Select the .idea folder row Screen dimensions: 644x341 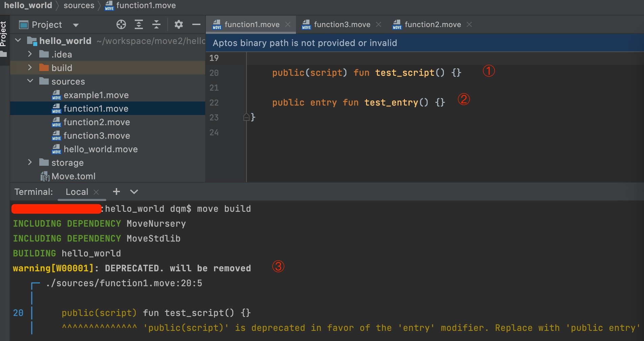[108, 54]
